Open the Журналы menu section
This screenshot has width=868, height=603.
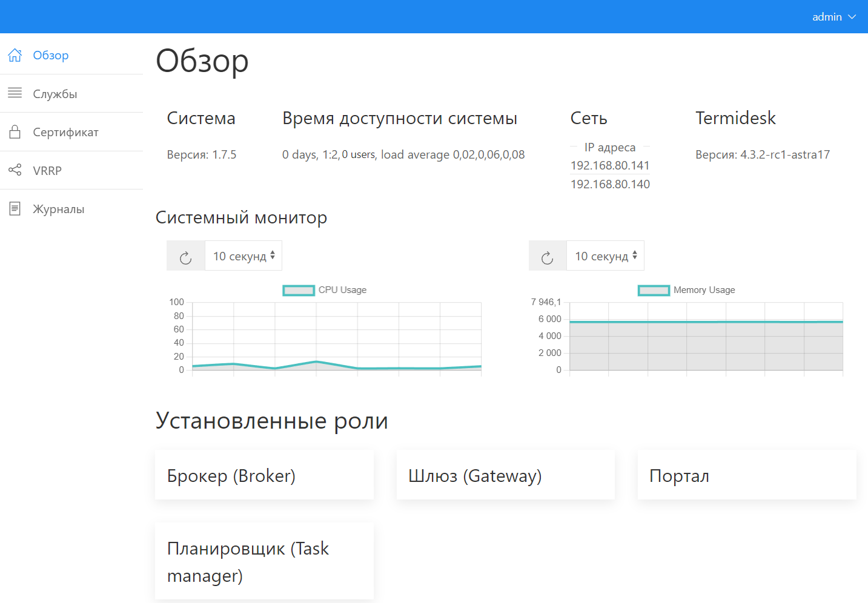point(58,209)
